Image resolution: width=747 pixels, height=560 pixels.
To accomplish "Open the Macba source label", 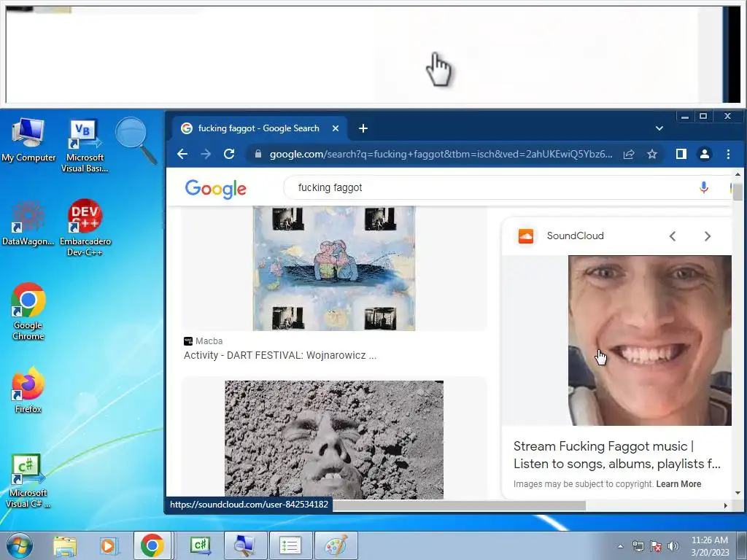I will pos(204,341).
